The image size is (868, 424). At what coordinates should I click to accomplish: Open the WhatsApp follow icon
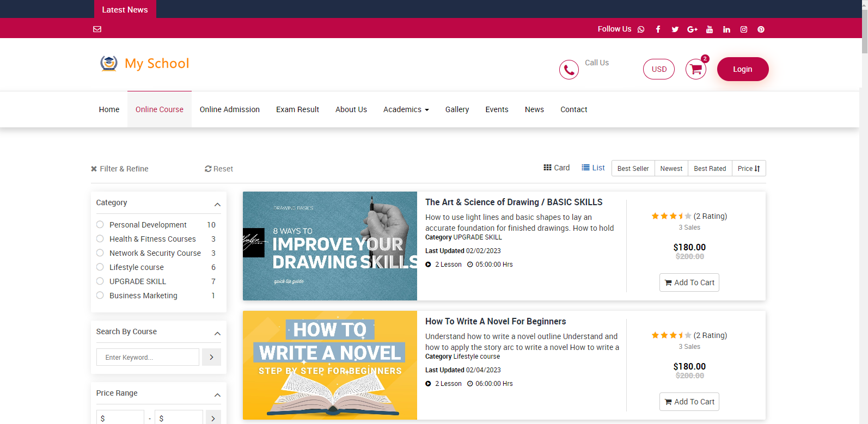(x=641, y=29)
